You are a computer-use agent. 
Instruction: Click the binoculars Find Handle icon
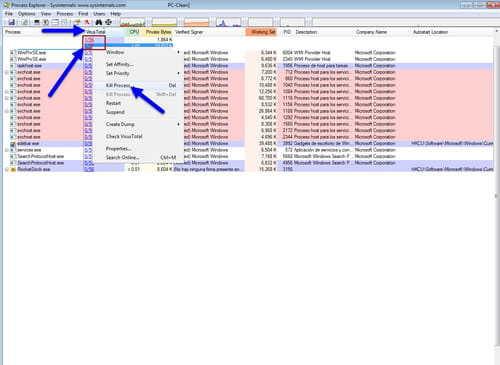(x=99, y=22)
